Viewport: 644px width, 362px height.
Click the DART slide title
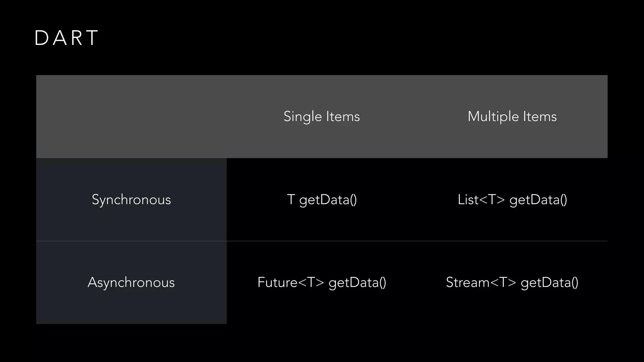(66, 38)
